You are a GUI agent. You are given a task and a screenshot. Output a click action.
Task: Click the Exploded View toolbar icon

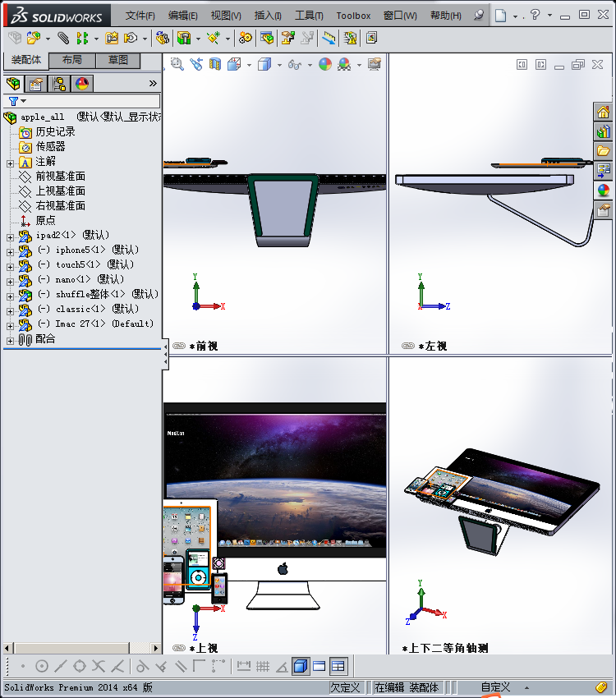point(288,39)
